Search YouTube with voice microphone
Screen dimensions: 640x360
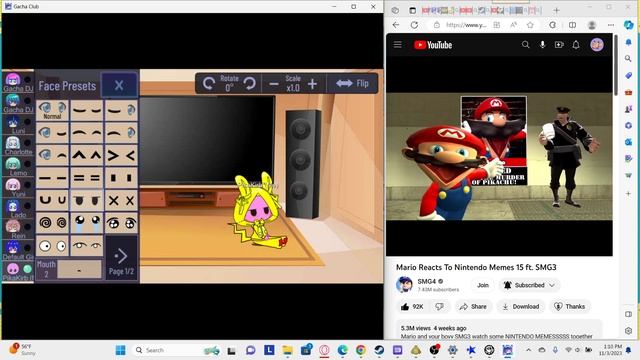[x=542, y=44]
